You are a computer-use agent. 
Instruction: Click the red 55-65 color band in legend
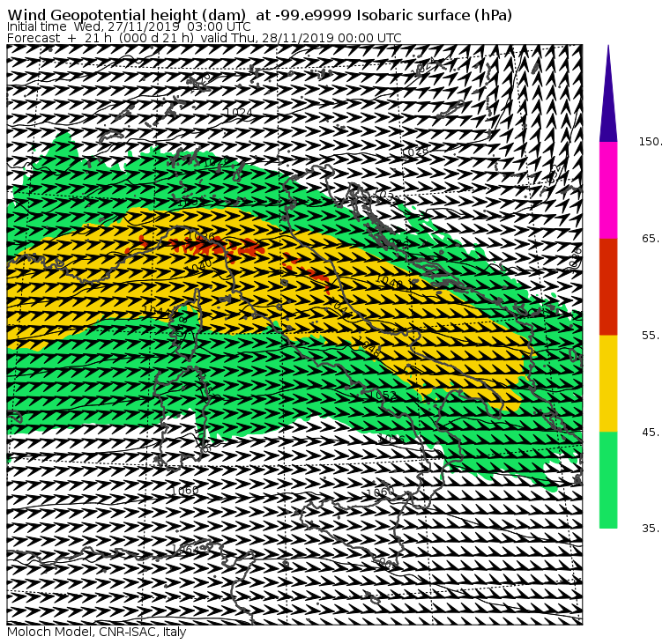click(608, 287)
